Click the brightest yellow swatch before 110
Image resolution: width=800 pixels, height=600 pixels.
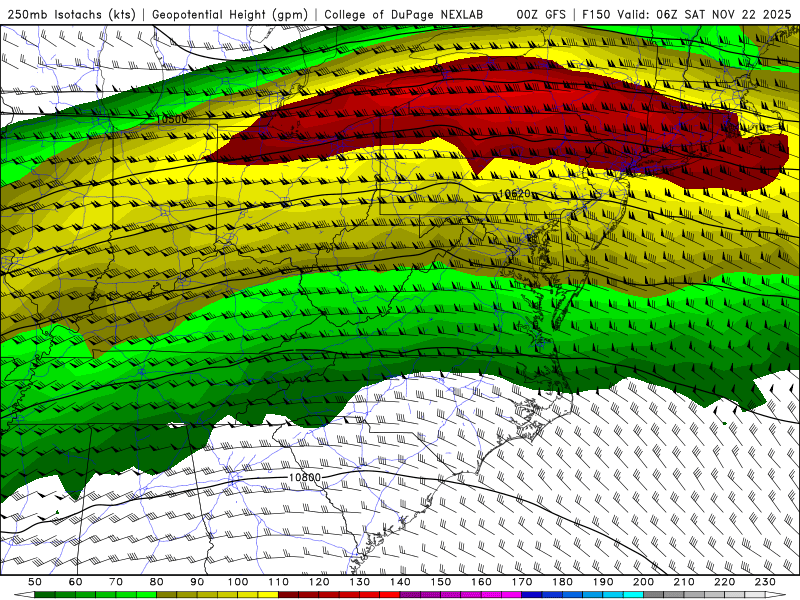[x=268, y=595]
